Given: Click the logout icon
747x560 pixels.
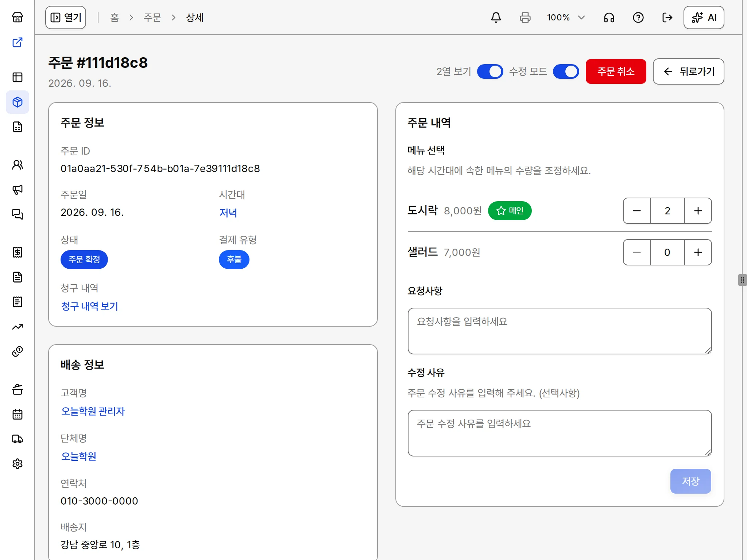Looking at the screenshot, I should (x=667, y=17).
